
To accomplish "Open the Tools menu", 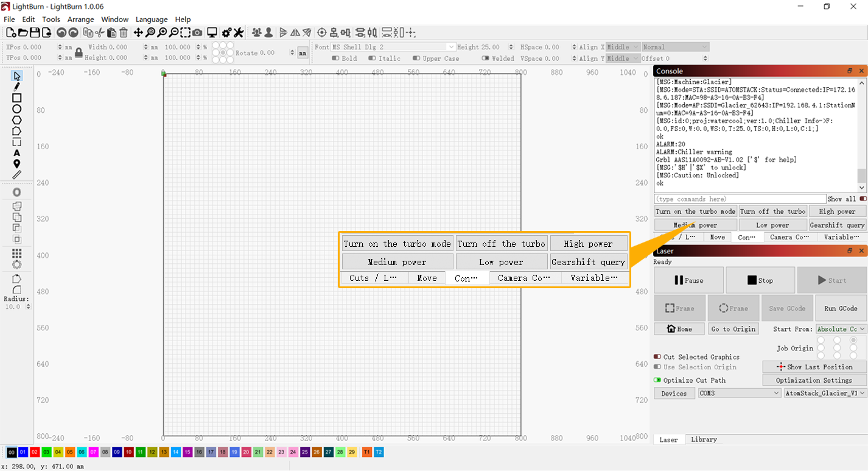I will tap(51, 19).
